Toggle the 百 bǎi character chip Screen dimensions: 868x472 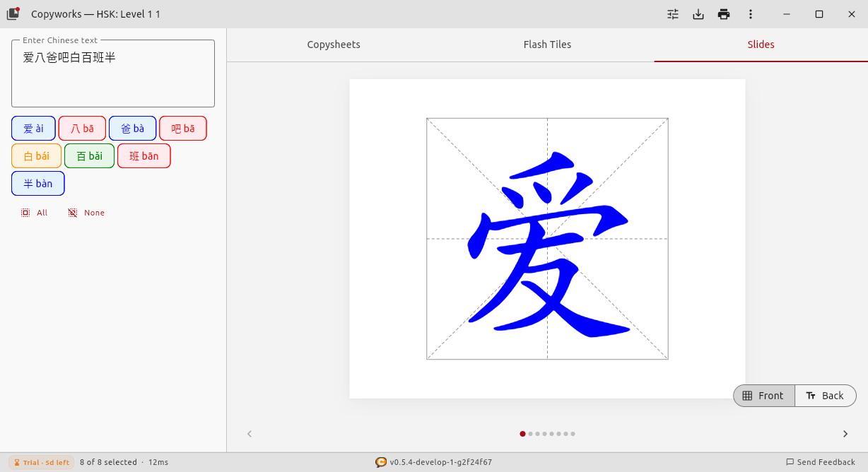[x=89, y=155]
